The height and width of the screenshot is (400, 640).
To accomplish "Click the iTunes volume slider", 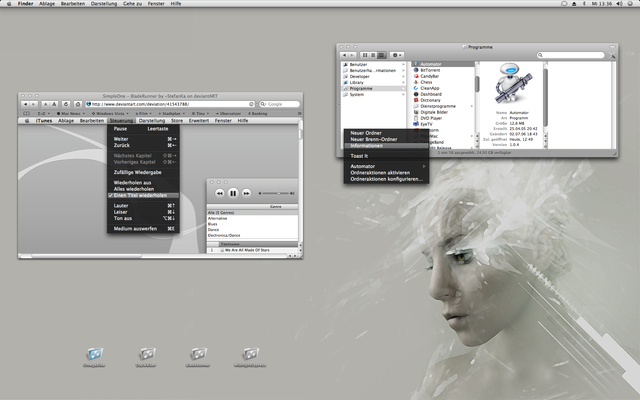I will [276, 193].
